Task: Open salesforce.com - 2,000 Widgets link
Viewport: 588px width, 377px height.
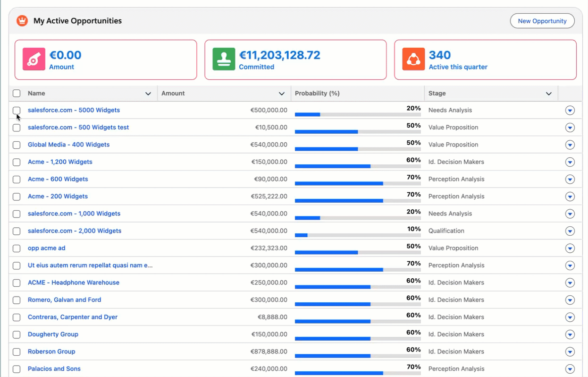Action: [75, 231]
